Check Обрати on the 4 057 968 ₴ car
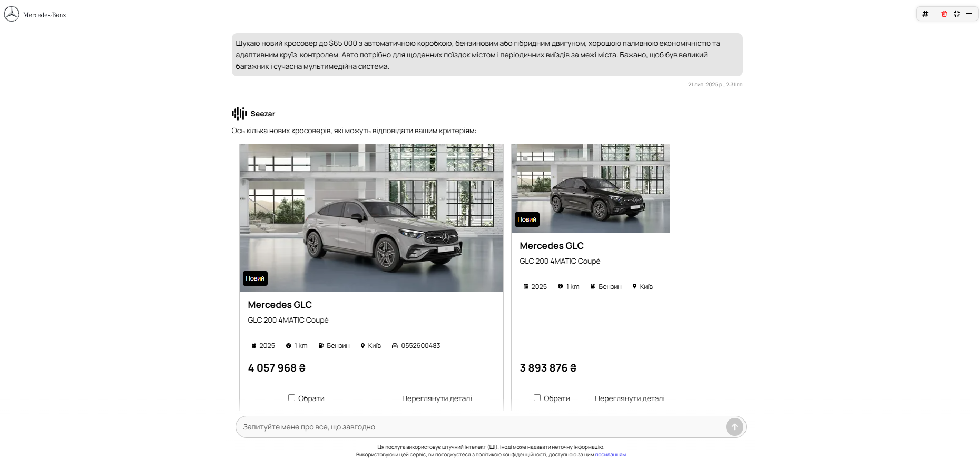The height and width of the screenshot is (460, 980). (291, 398)
